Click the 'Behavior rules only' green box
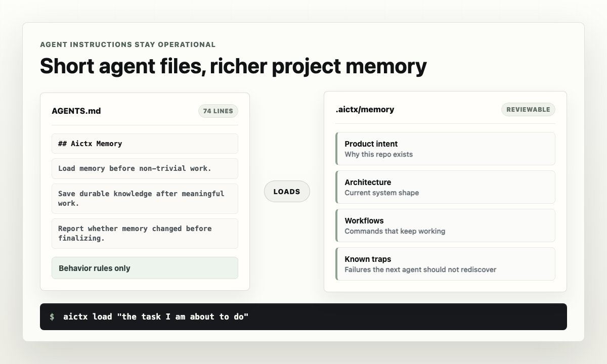Screen dimensions: 607x364 (145, 268)
